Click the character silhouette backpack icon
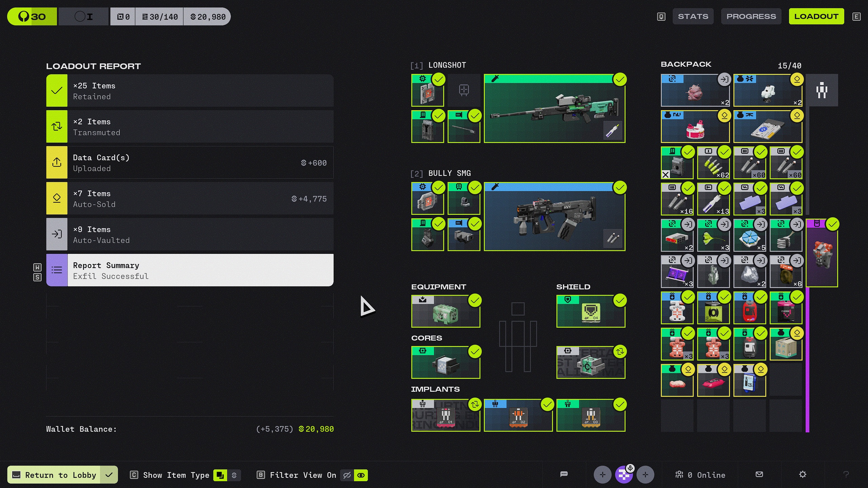 pyautogui.click(x=822, y=90)
